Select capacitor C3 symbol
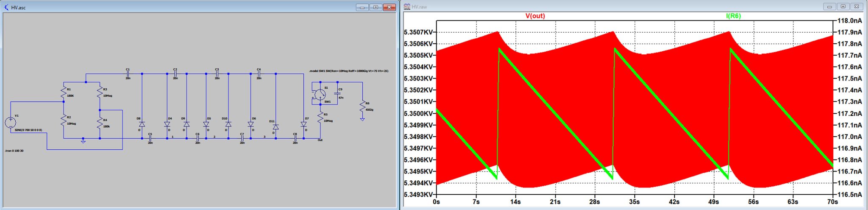The width and height of the screenshot is (868, 210). 217,74
